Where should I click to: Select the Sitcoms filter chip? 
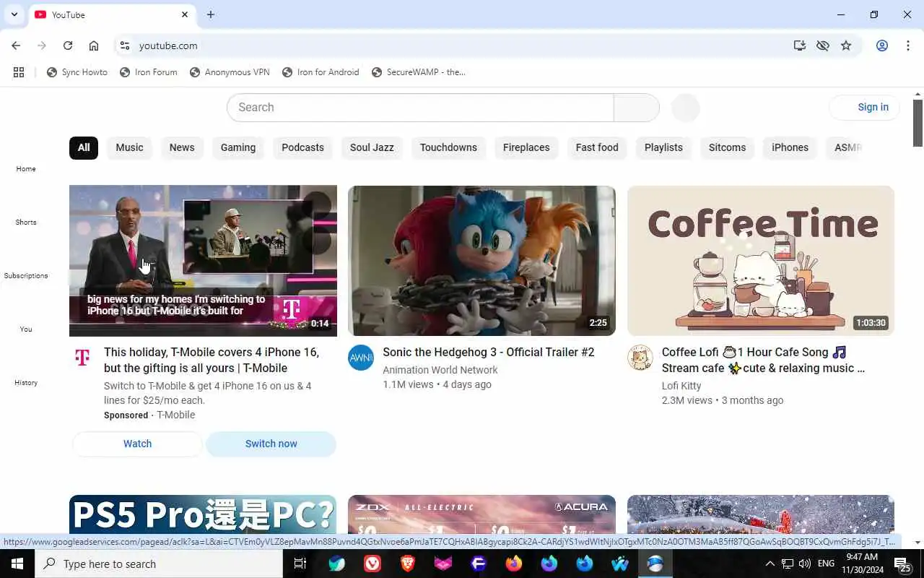click(x=727, y=147)
